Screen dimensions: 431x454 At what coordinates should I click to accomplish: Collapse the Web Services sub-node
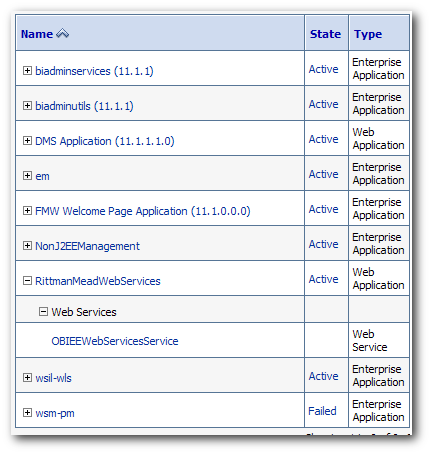(x=43, y=312)
